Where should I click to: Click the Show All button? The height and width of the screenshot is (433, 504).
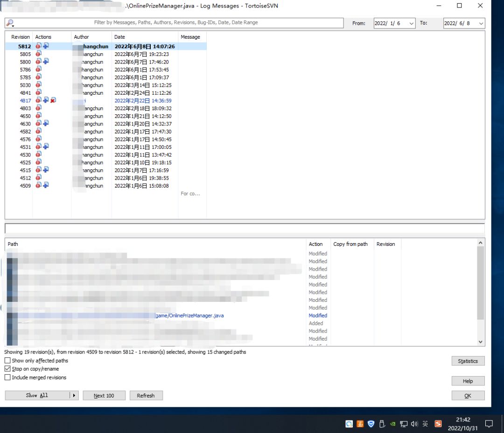click(37, 395)
